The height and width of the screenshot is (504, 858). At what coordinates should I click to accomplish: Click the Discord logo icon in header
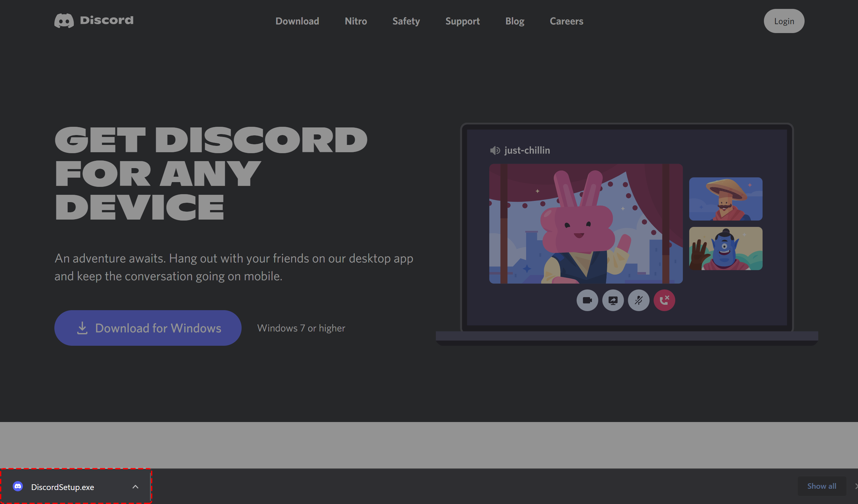[x=64, y=20]
